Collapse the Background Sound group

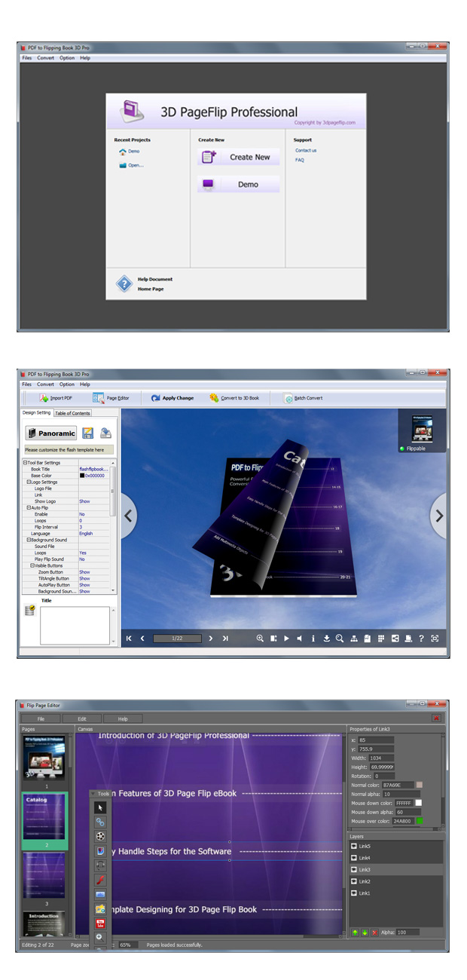[29, 540]
